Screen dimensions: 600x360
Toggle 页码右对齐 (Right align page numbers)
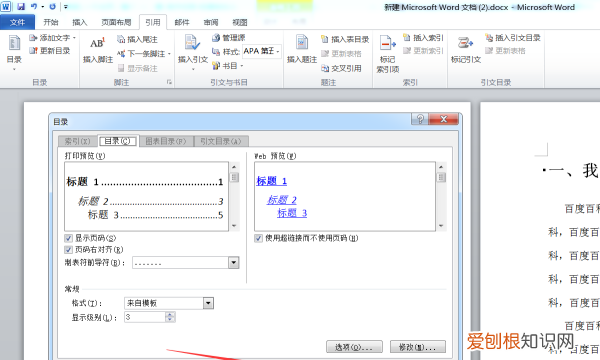(68, 250)
